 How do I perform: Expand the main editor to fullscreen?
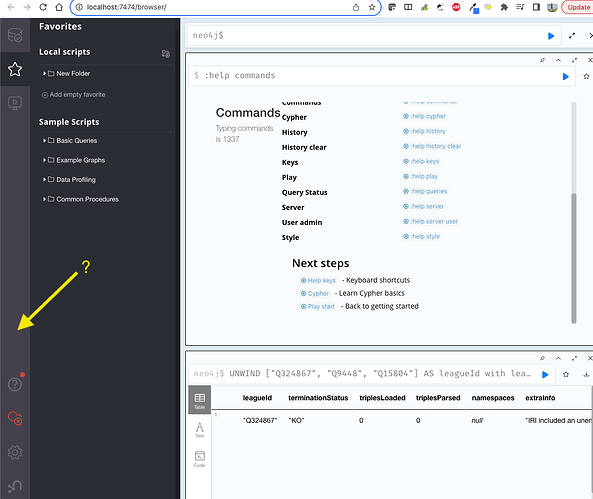tap(572, 36)
